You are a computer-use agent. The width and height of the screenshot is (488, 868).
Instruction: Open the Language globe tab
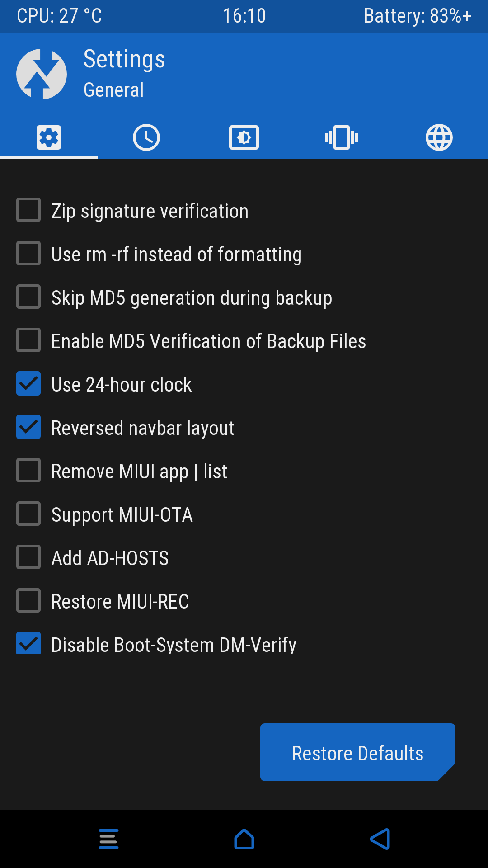pyautogui.click(x=439, y=137)
